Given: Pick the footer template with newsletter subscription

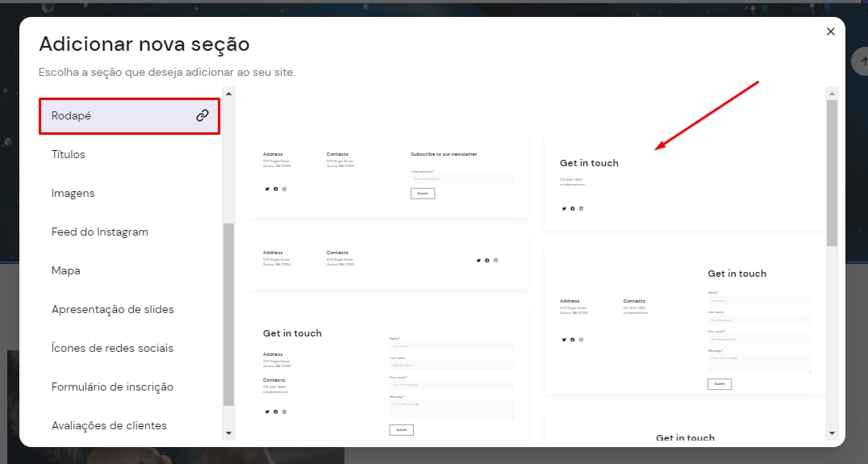Looking at the screenshot, I should pyautogui.click(x=388, y=175).
